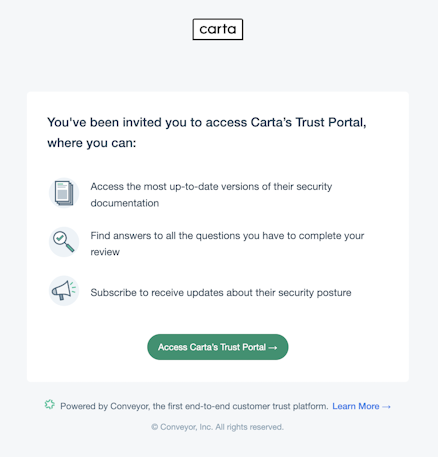
Task: Click the green Conveyor badge icon
Action: point(50,404)
